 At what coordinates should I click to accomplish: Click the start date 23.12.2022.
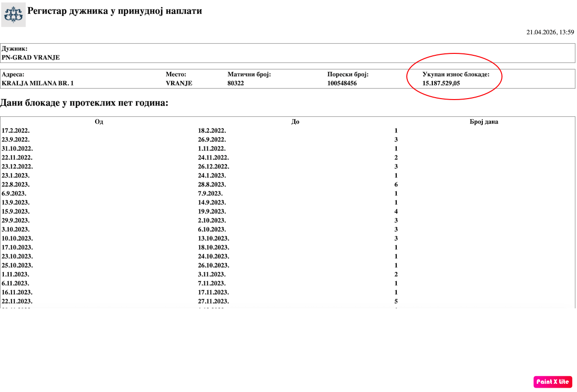pyautogui.click(x=17, y=167)
